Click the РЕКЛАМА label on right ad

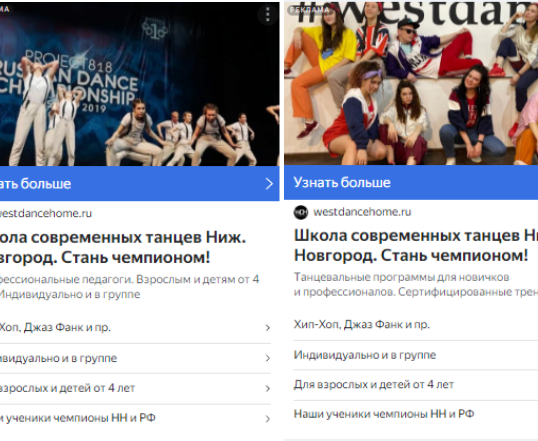click(x=309, y=10)
